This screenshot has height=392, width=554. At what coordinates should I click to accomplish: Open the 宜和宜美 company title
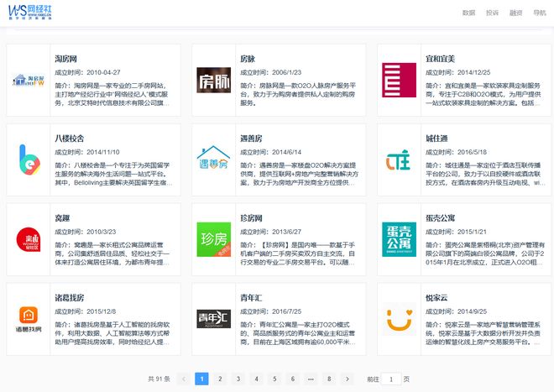(x=440, y=59)
